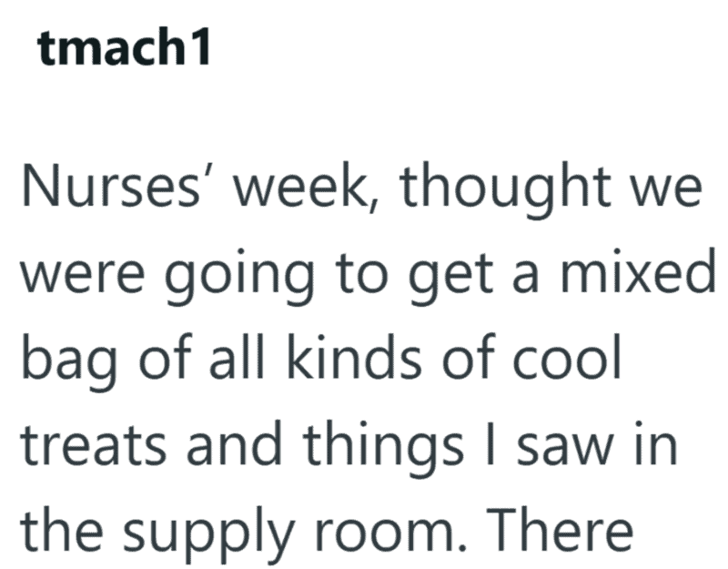
Task: Open the tmach1 user profile
Action: [x=124, y=48]
